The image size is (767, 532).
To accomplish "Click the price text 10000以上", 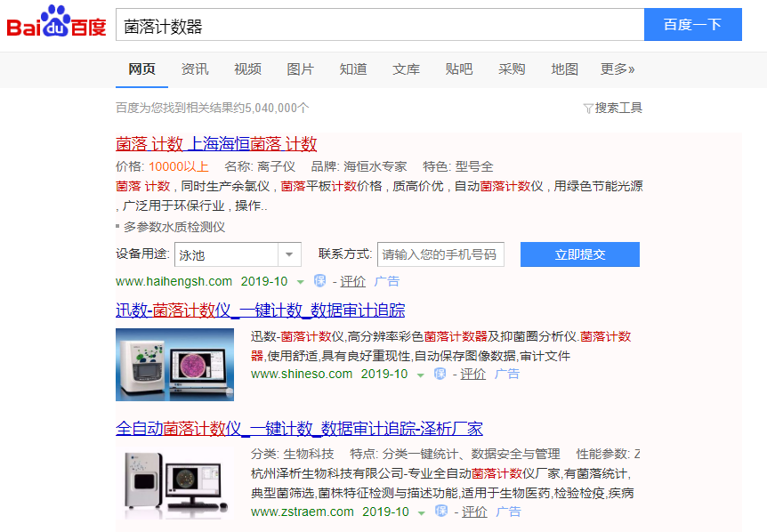I will (x=179, y=166).
